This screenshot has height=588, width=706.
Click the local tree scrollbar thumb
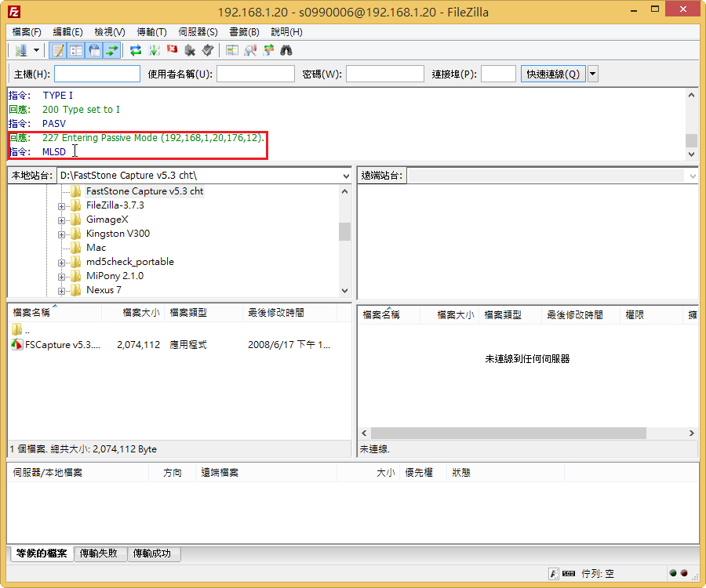(x=345, y=232)
